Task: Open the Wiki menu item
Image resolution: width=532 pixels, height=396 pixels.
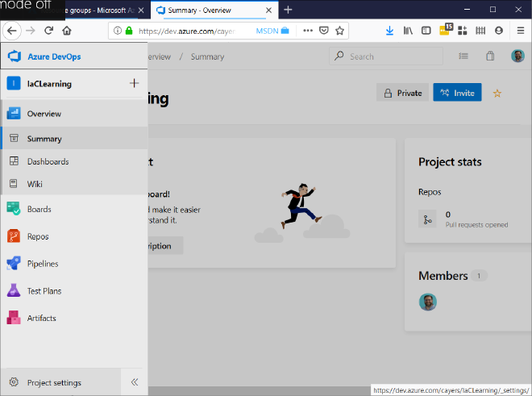Action: point(35,184)
